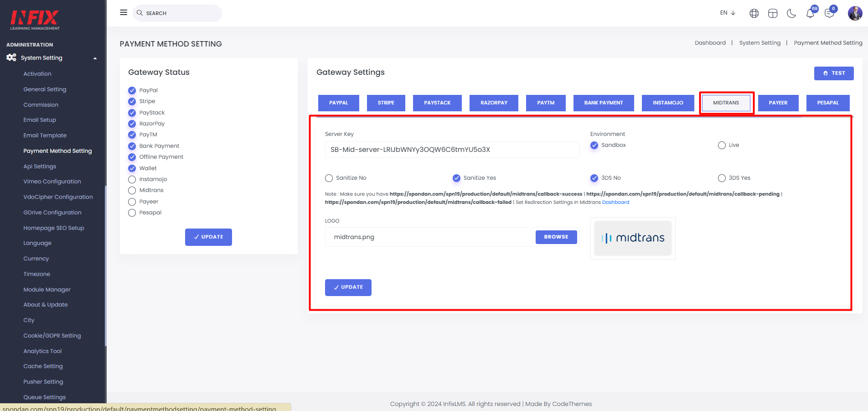Open General Setting in sidebar

[x=45, y=89]
